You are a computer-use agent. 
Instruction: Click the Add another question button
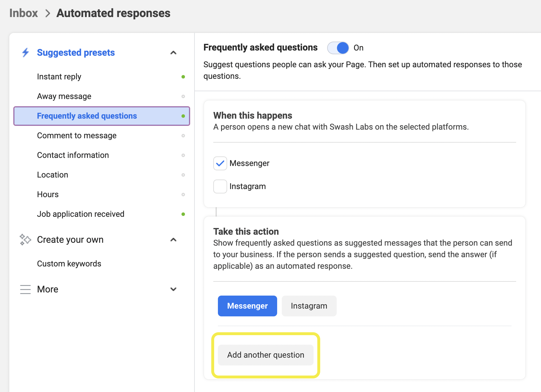click(266, 355)
